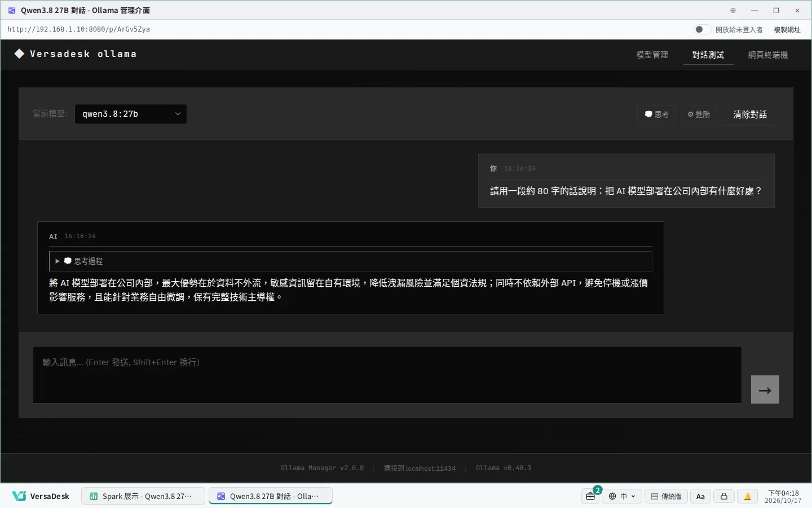Click the lock icon in taskbar
The height and width of the screenshot is (508, 812).
(724, 496)
